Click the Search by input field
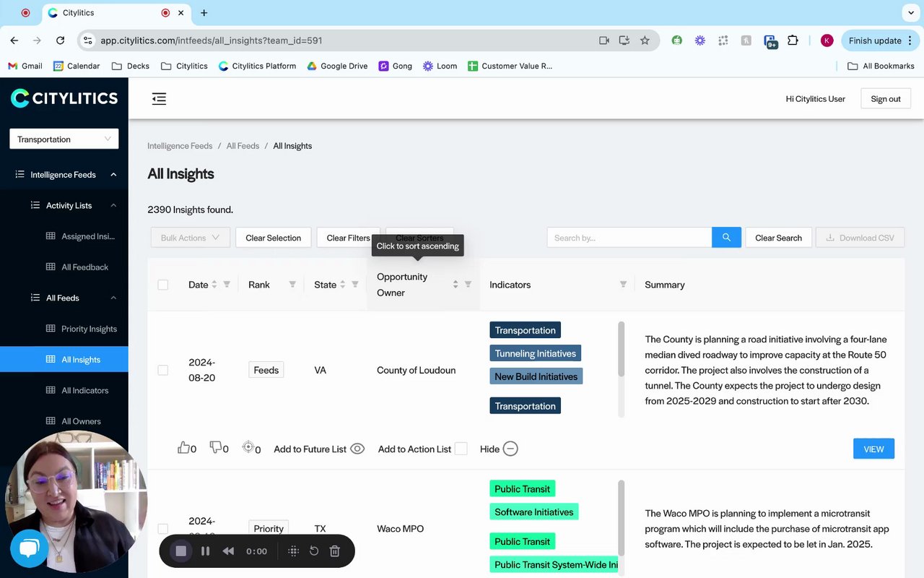Screen dimensions: 924x578 click(x=629, y=238)
